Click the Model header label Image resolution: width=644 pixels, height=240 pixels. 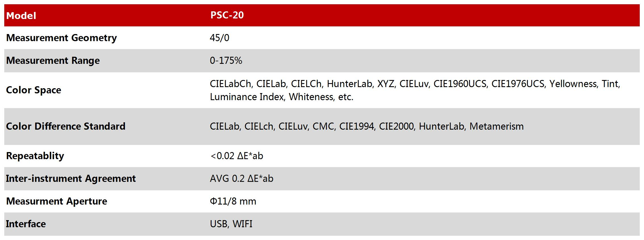tap(21, 16)
